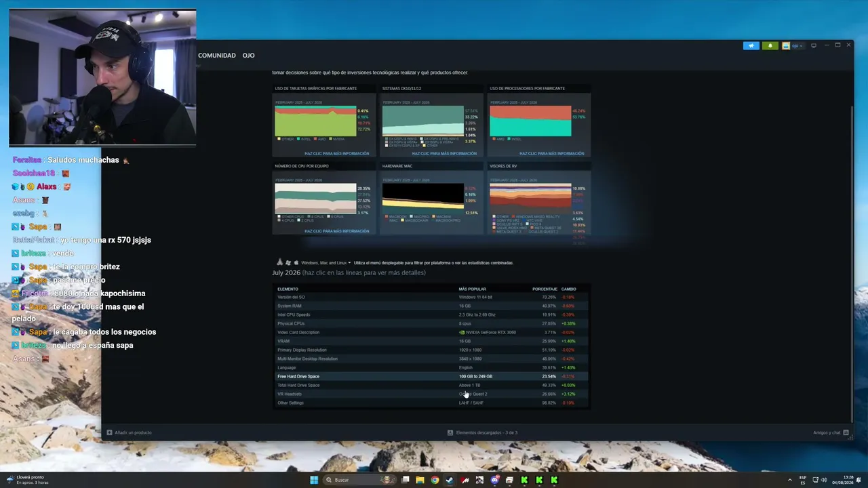Open the green Steam notifications bell
This screenshot has width=868, height=488.
(770, 46)
